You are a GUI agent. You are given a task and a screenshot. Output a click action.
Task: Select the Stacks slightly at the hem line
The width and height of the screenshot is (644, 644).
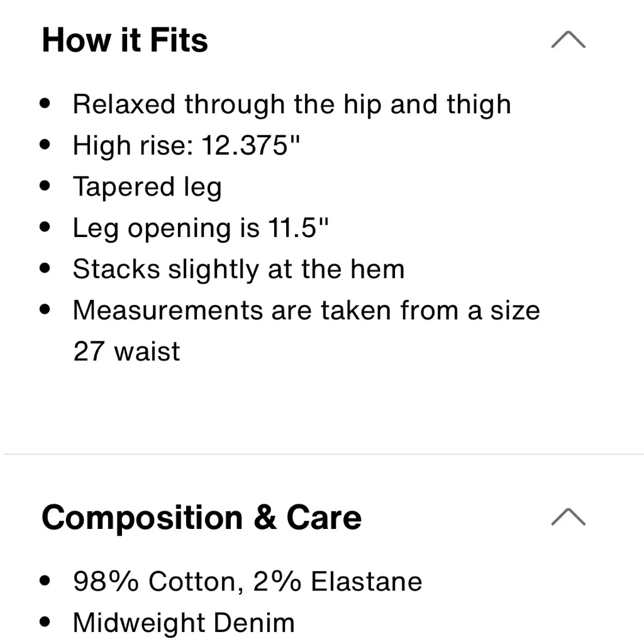click(x=239, y=269)
